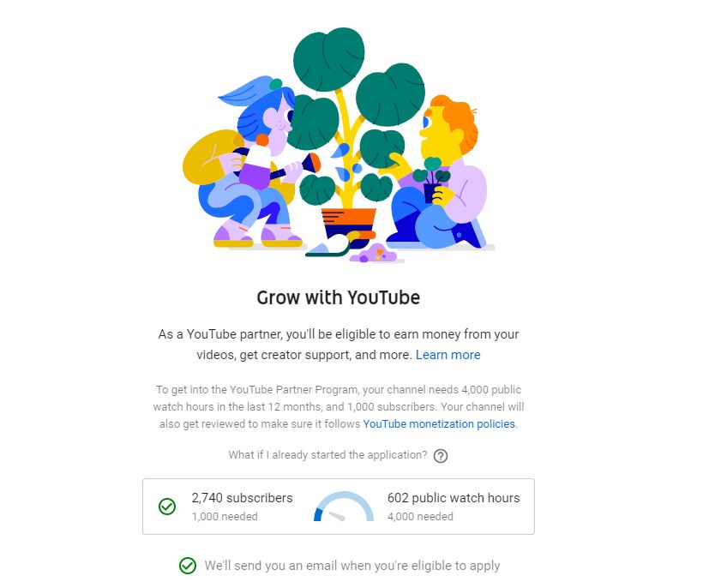Click the email eligibility notice text

352,566
